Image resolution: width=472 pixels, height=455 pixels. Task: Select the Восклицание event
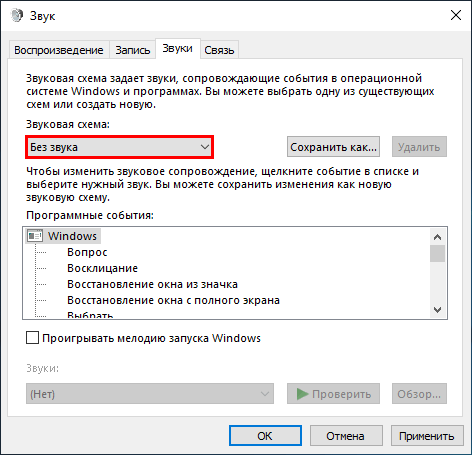[102, 268]
